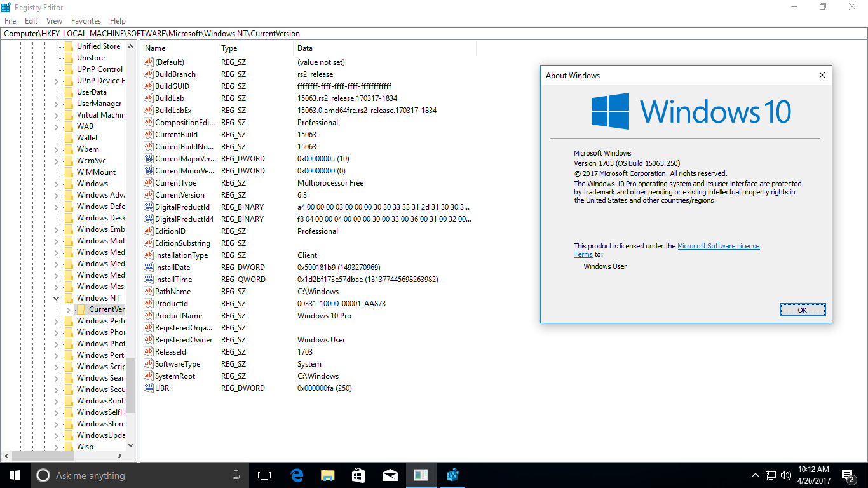Expand the UPnP Device Host key

click(56, 81)
